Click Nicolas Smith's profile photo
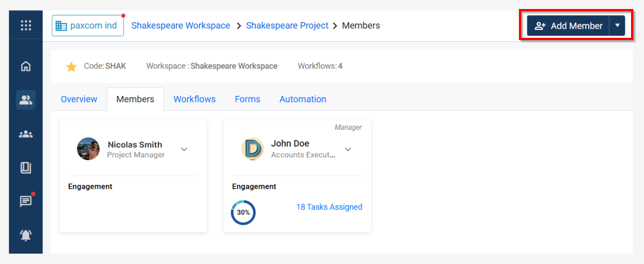The width and height of the screenshot is (644, 264). point(88,149)
